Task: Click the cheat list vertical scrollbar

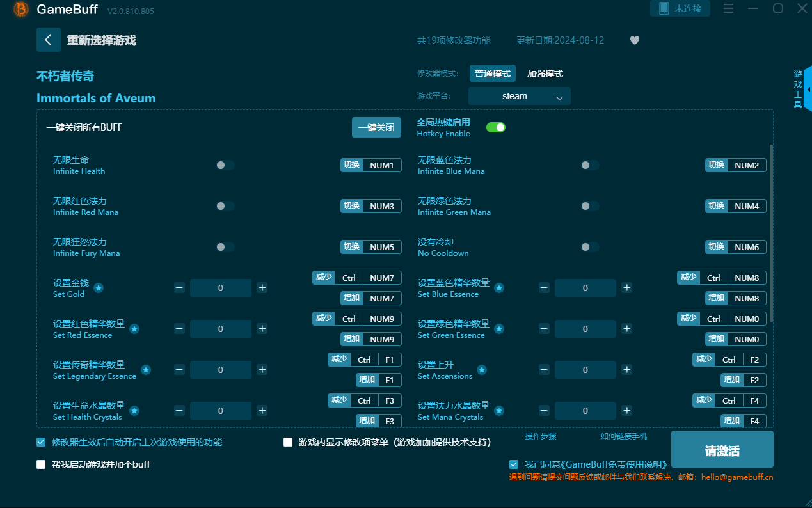Action: 770,234
